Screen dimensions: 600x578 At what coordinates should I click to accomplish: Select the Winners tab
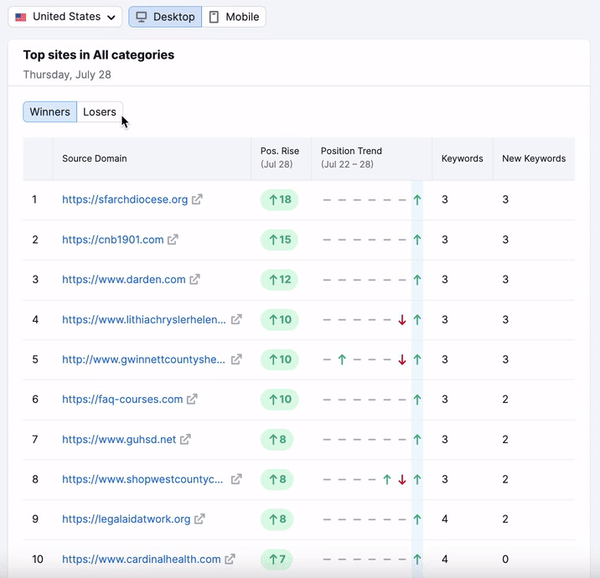click(x=50, y=112)
